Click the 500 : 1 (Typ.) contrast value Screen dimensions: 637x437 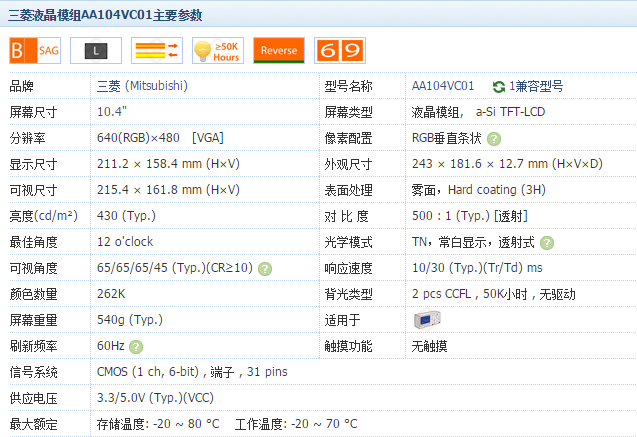coord(470,216)
